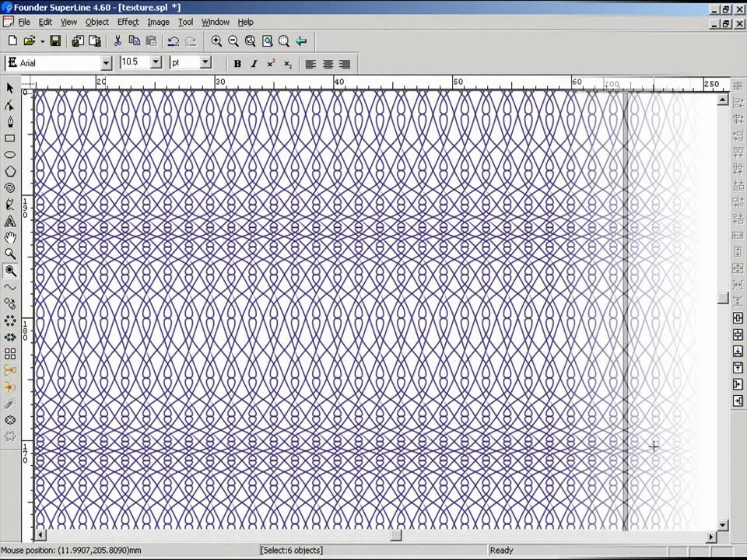Toggle italic text formatting
The height and width of the screenshot is (560, 747).
coord(254,63)
